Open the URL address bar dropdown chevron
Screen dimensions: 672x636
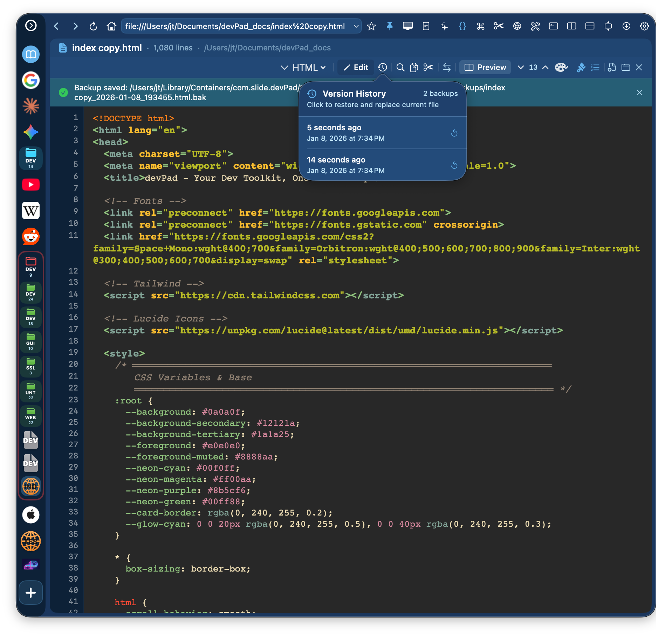coord(356,26)
